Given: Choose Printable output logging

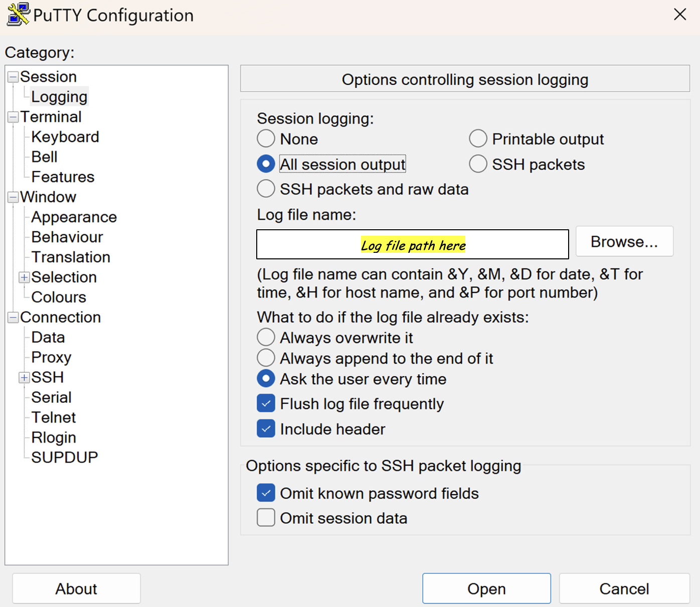Looking at the screenshot, I should (x=478, y=139).
